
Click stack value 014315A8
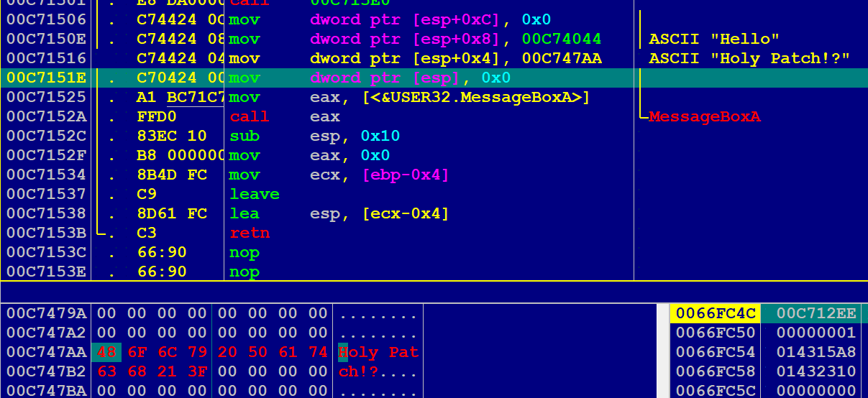click(x=816, y=353)
